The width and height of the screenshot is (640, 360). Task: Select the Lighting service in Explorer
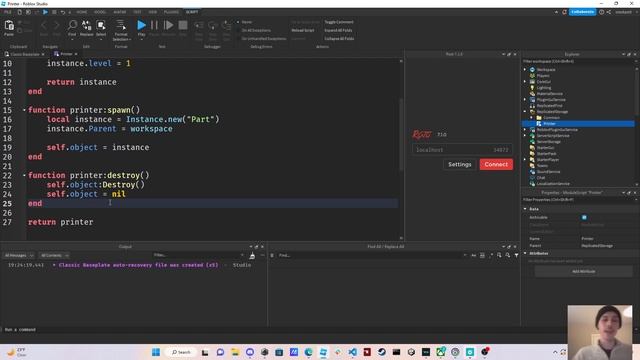tap(544, 88)
